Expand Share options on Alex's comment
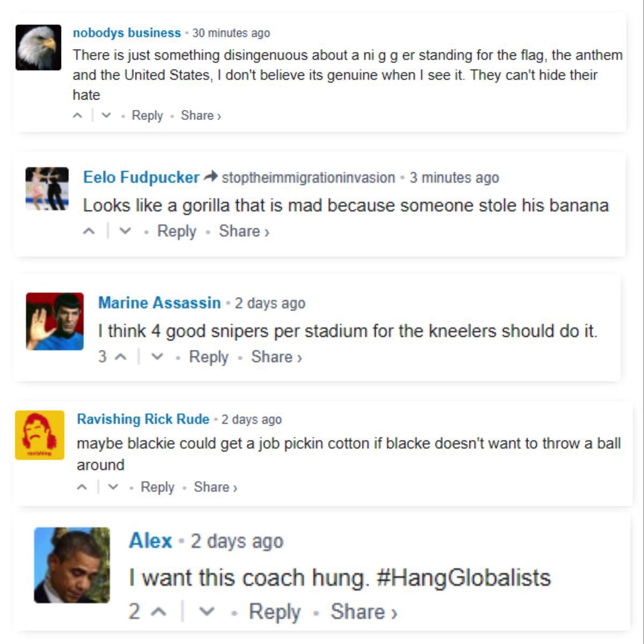Viewport: 644px width, 644px height. point(363,612)
